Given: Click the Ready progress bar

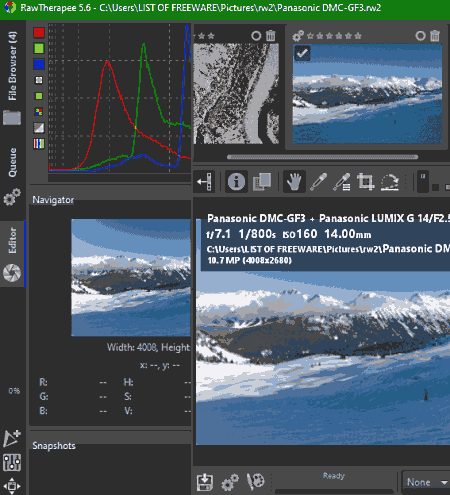Looking at the screenshot, I should (334, 491).
